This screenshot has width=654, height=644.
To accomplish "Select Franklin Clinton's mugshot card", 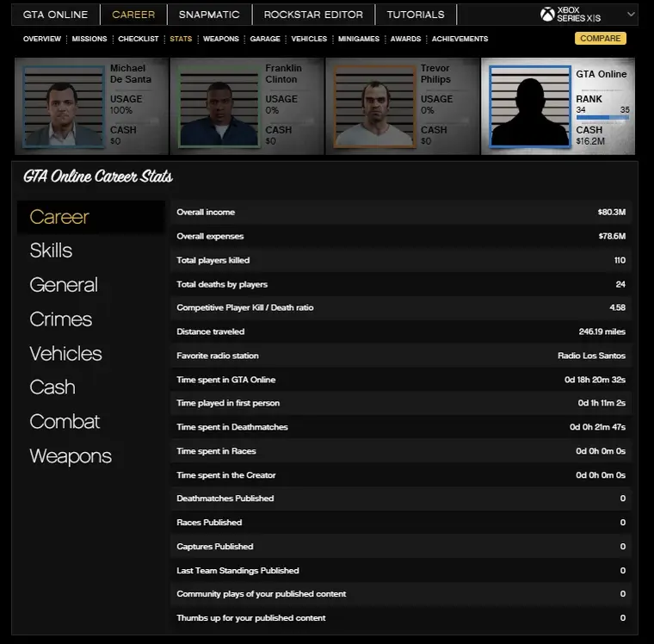I will tap(247, 106).
